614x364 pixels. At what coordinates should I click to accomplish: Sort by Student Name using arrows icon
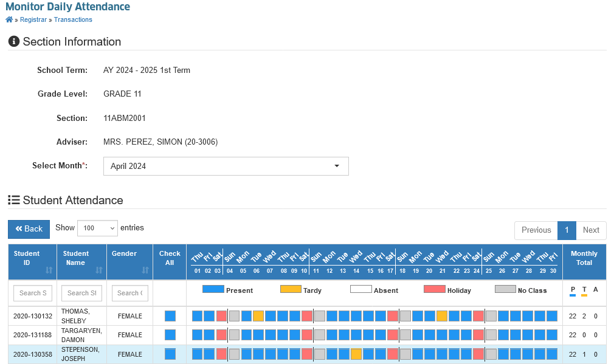click(99, 270)
